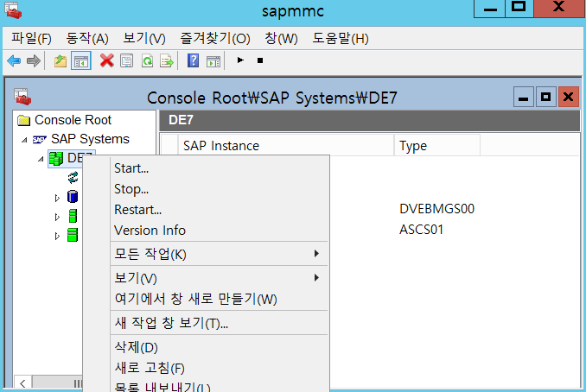Click the tree pane horizontal scrollbar thumb

coord(58,383)
